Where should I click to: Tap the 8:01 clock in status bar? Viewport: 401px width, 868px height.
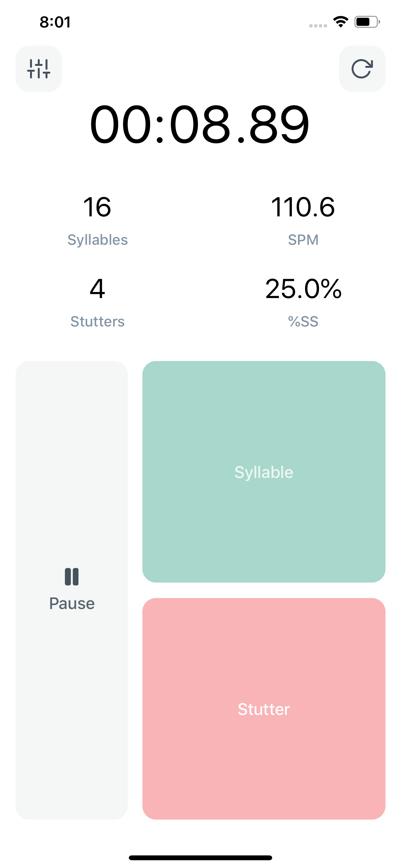(x=55, y=22)
